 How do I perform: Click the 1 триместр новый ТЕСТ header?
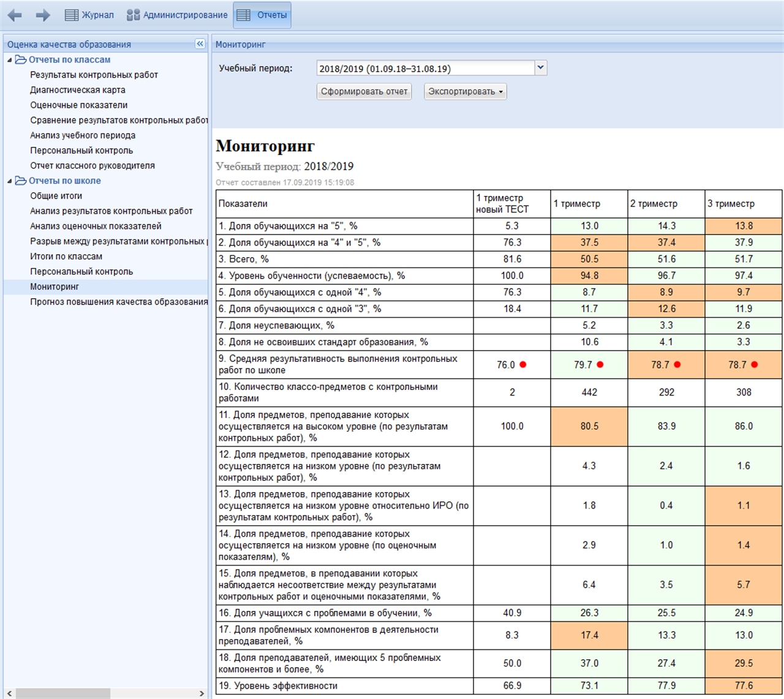[512, 204]
